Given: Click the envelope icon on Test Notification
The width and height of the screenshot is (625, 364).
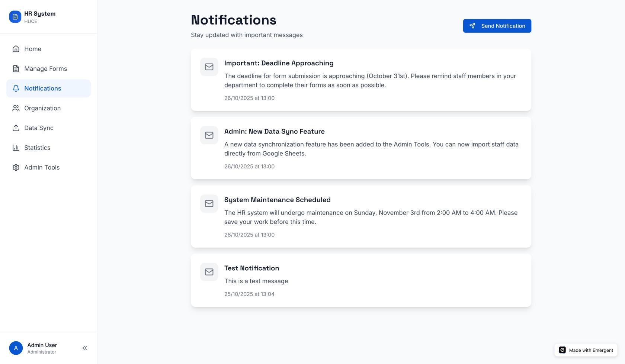Looking at the screenshot, I should (x=209, y=272).
